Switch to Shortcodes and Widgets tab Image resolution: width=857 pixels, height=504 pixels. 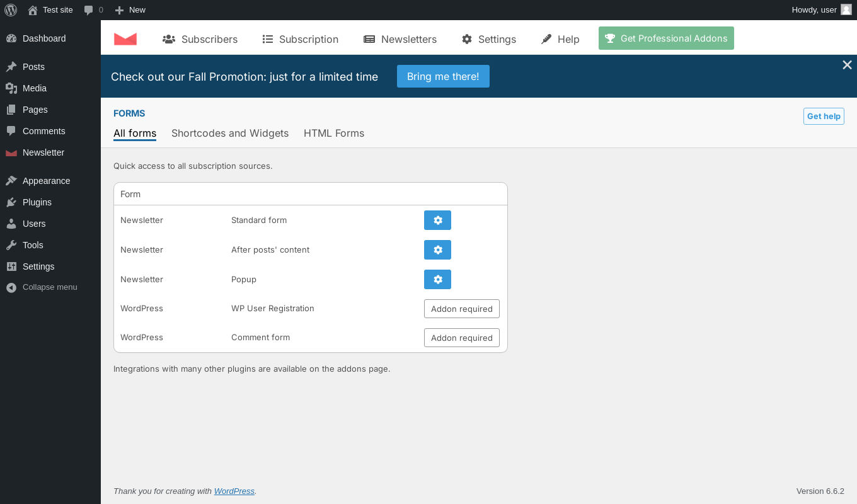click(x=230, y=134)
